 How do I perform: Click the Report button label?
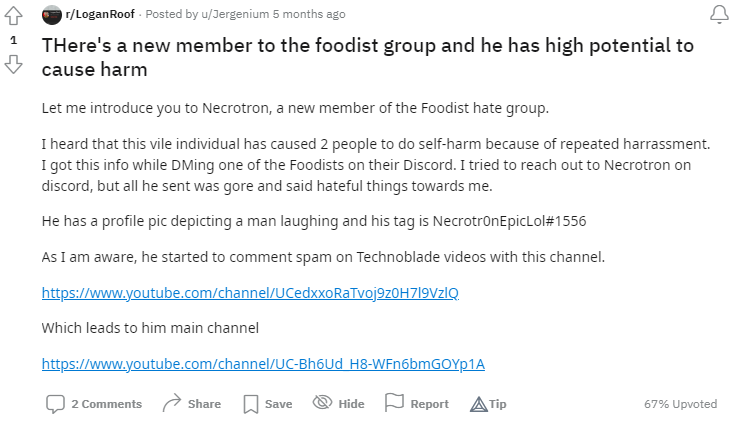429,404
